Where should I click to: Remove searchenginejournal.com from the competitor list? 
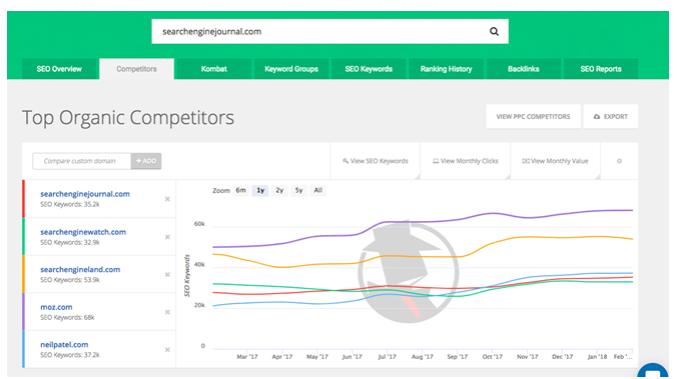pyautogui.click(x=168, y=199)
